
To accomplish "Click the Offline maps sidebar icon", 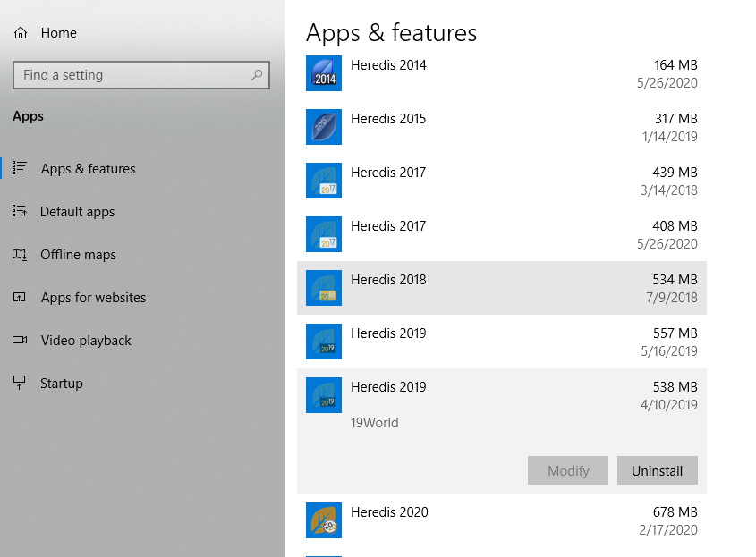I will 20,255.
